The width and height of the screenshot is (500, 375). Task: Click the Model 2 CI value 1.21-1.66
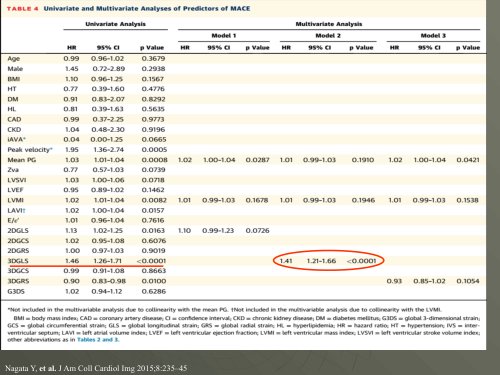point(321,261)
